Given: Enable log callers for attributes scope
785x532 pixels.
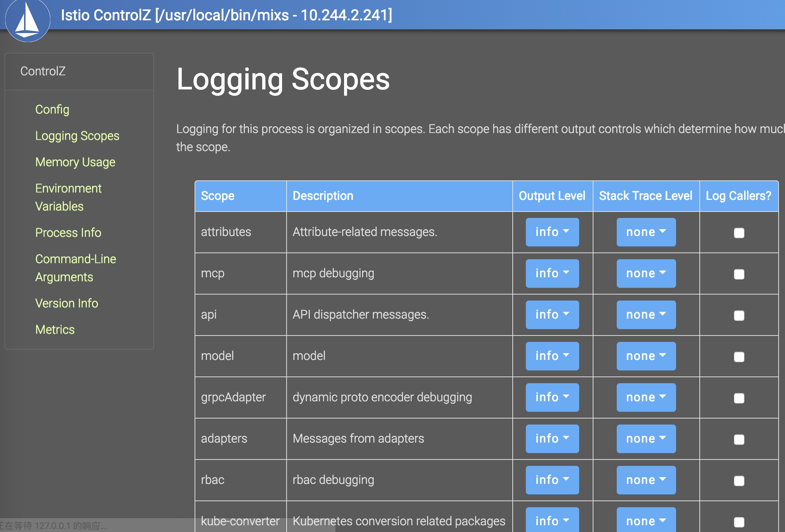Looking at the screenshot, I should pyautogui.click(x=739, y=233).
